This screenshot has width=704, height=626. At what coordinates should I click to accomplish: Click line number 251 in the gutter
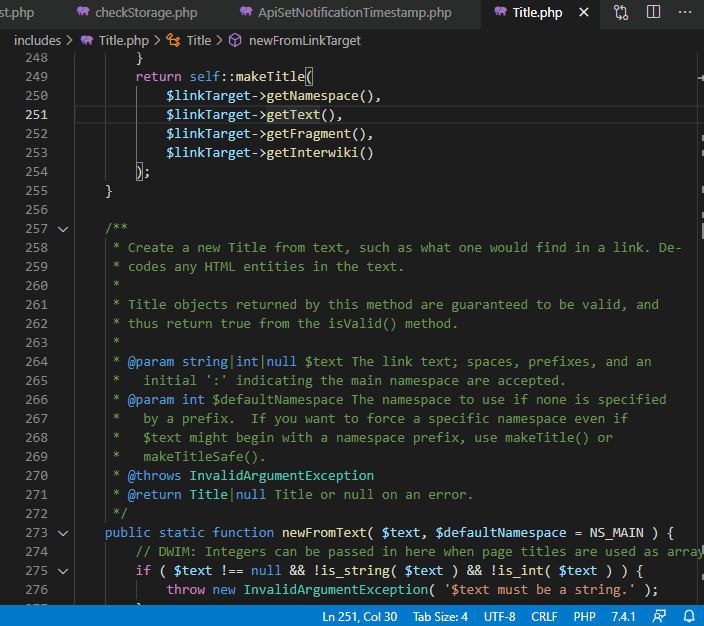point(36,115)
